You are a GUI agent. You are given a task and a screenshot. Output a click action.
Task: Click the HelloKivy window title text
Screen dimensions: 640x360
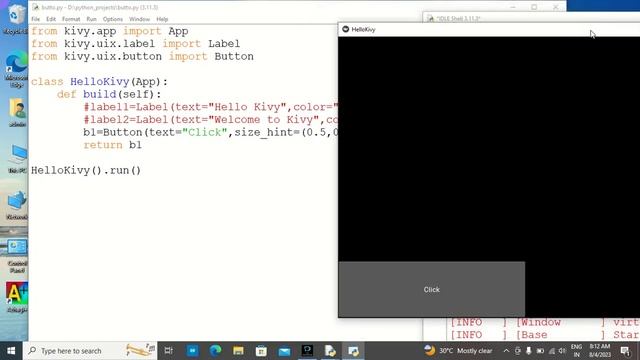[x=363, y=29]
